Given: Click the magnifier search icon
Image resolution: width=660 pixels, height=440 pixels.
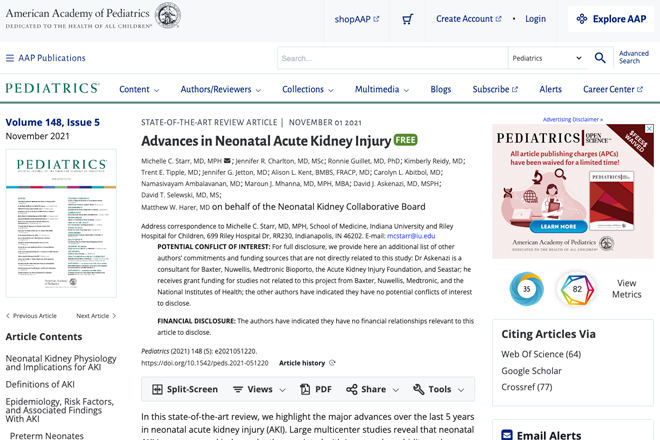Looking at the screenshot, I should (600, 58).
